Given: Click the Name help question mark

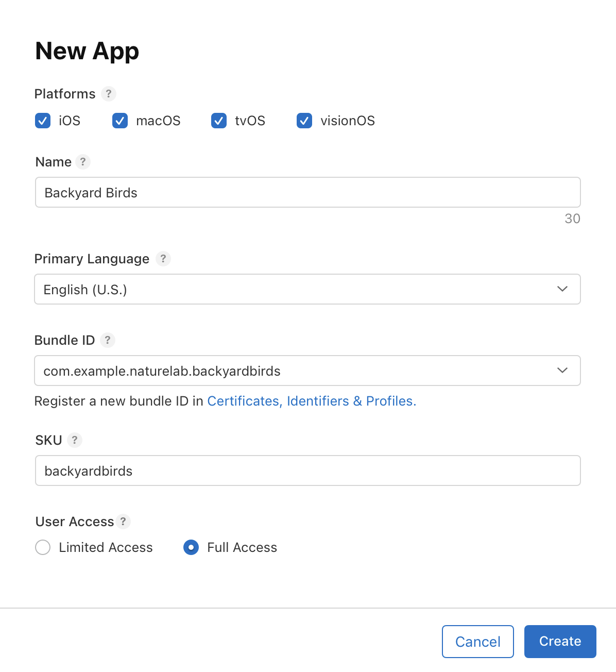Looking at the screenshot, I should pos(83,162).
